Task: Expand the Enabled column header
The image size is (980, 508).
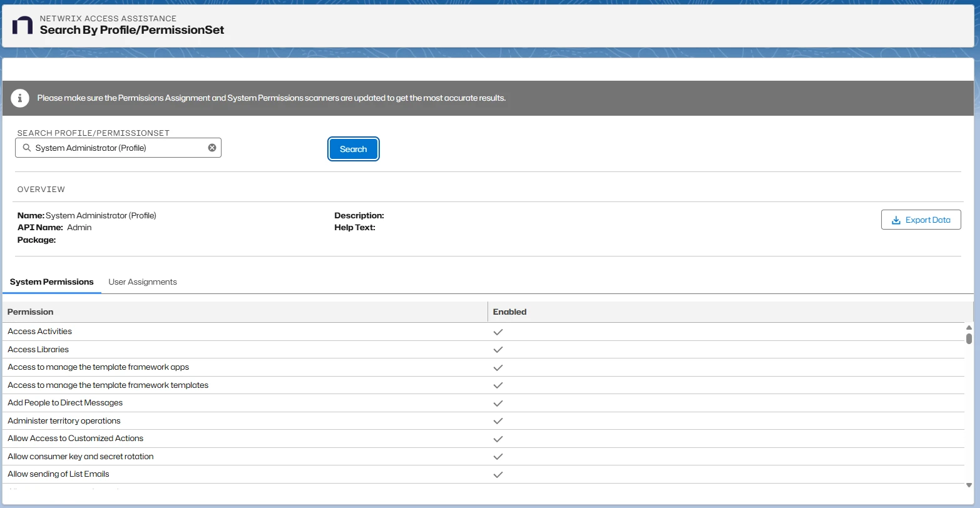Action: point(510,312)
